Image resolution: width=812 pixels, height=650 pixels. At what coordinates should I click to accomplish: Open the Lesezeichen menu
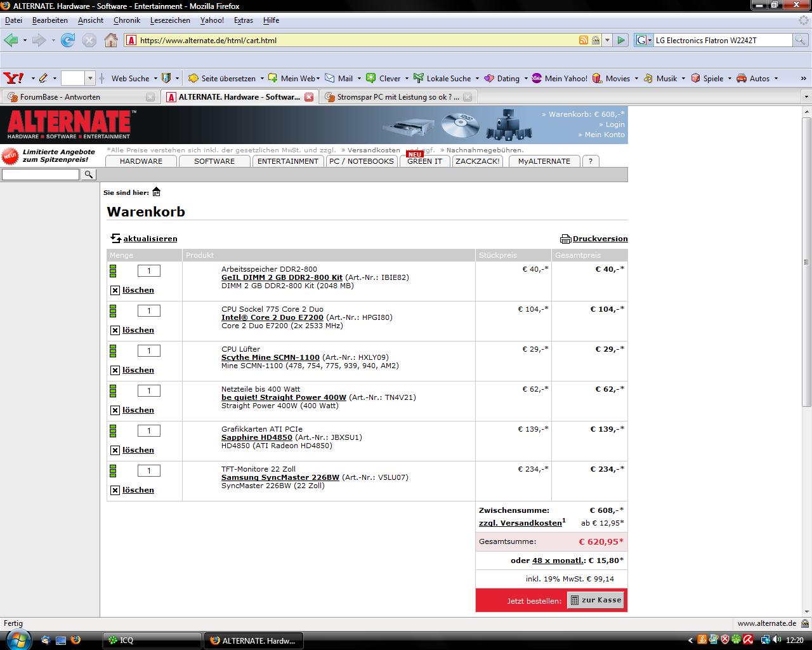point(170,20)
